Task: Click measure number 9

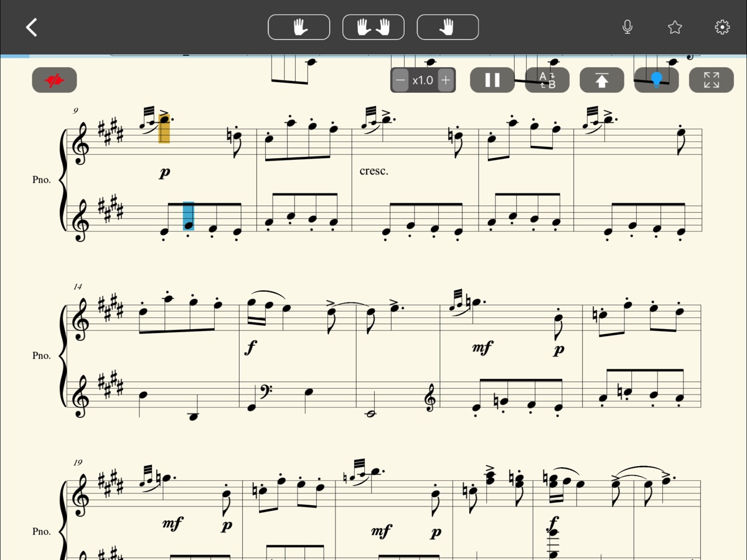Action: coord(75,111)
